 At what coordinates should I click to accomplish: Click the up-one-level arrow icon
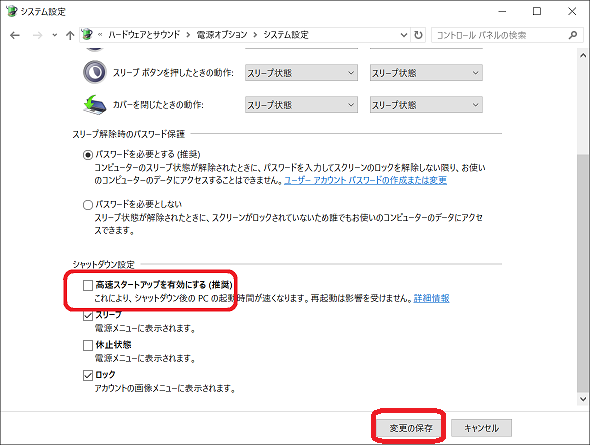point(70,35)
